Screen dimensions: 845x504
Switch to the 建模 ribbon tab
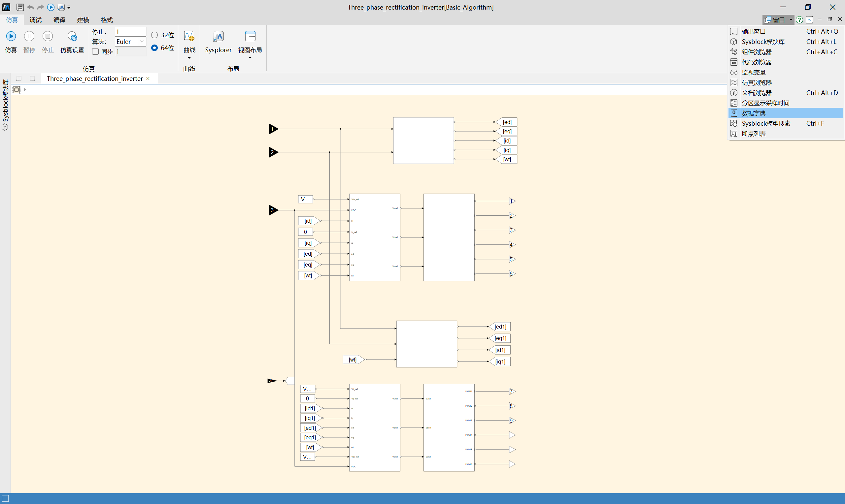pyautogui.click(x=83, y=20)
